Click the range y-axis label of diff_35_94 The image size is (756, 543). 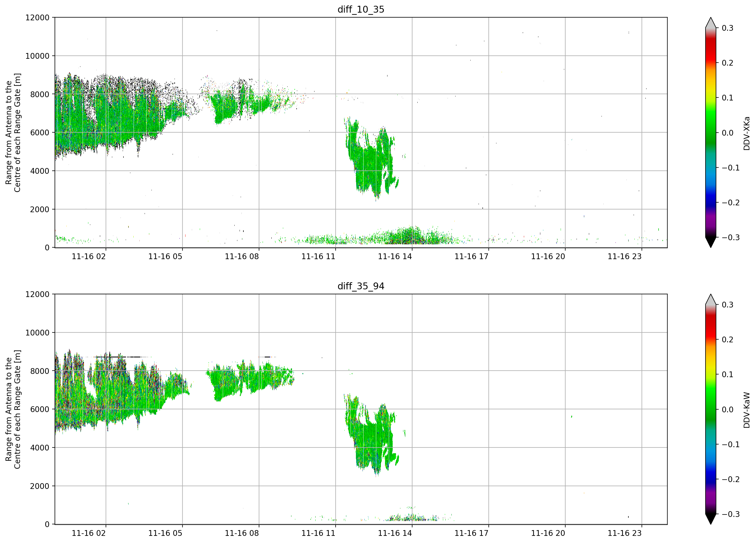click(13, 410)
